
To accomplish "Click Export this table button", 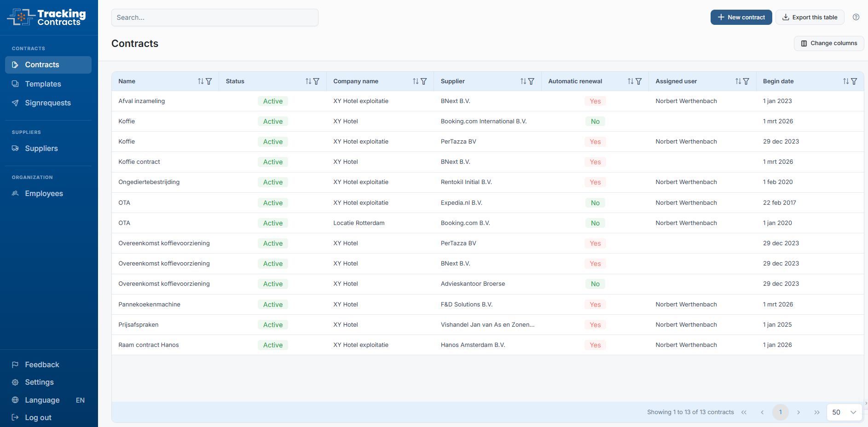I will pos(810,17).
